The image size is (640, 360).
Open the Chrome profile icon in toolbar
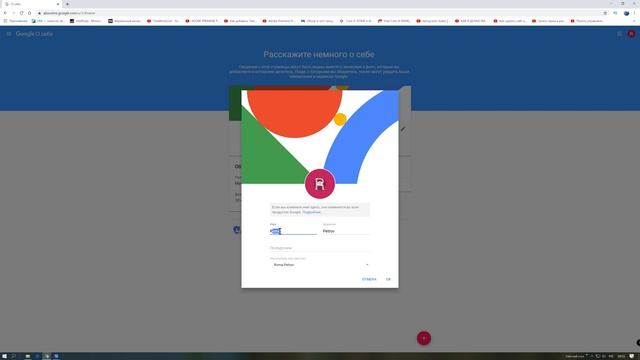click(x=626, y=13)
